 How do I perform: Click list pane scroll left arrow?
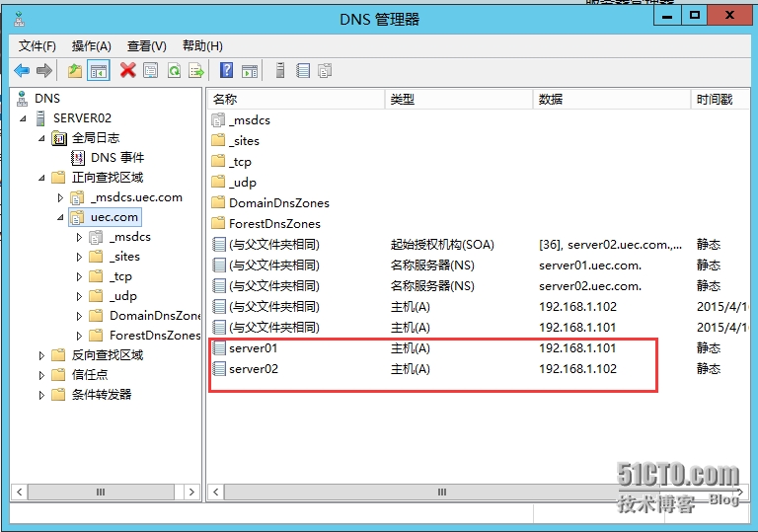(x=215, y=492)
